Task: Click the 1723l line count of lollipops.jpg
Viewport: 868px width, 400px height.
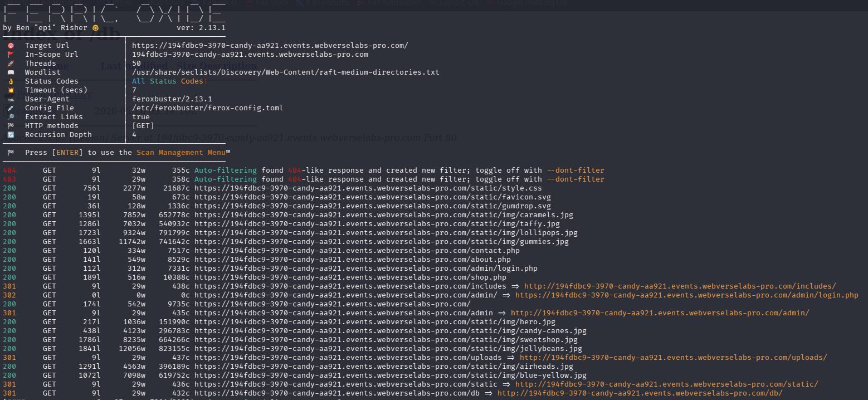Action: click(90, 233)
